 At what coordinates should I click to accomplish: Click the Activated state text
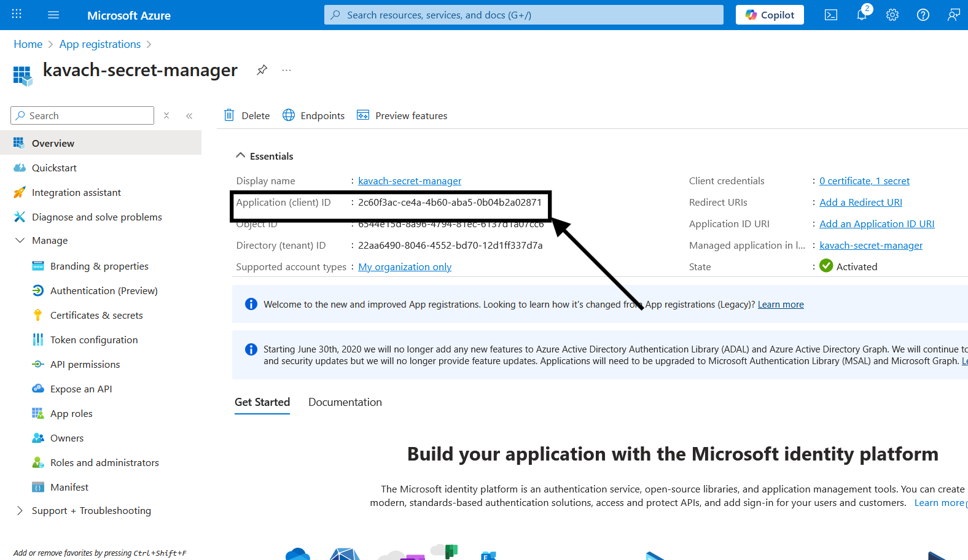[857, 266]
